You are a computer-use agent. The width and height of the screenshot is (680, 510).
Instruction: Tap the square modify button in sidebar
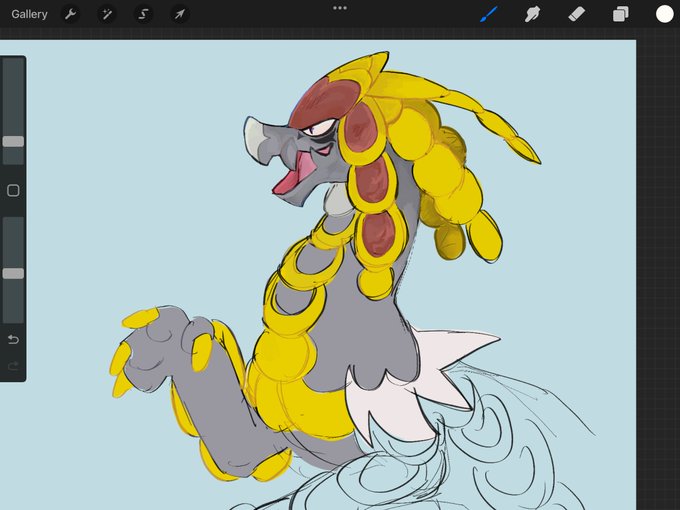point(13,190)
